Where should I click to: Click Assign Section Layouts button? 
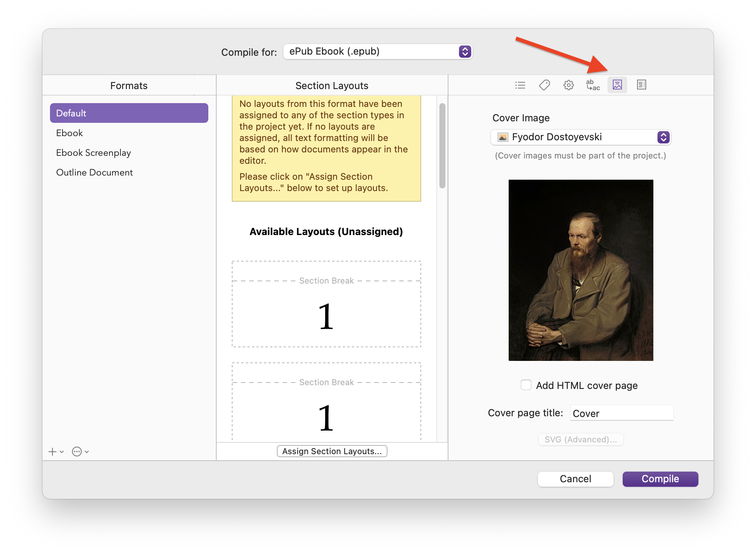(332, 451)
